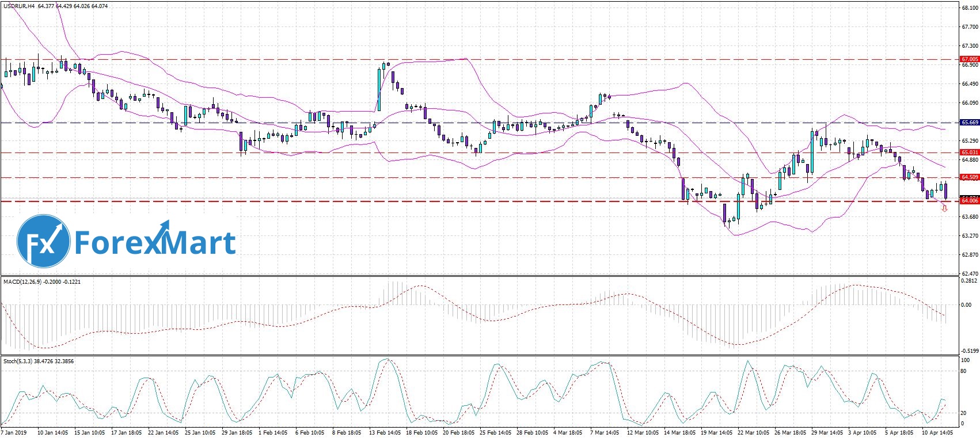Image resolution: width=980 pixels, height=438 pixels.
Task: Select the 64.509 red price level tag
Action: tap(970, 177)
